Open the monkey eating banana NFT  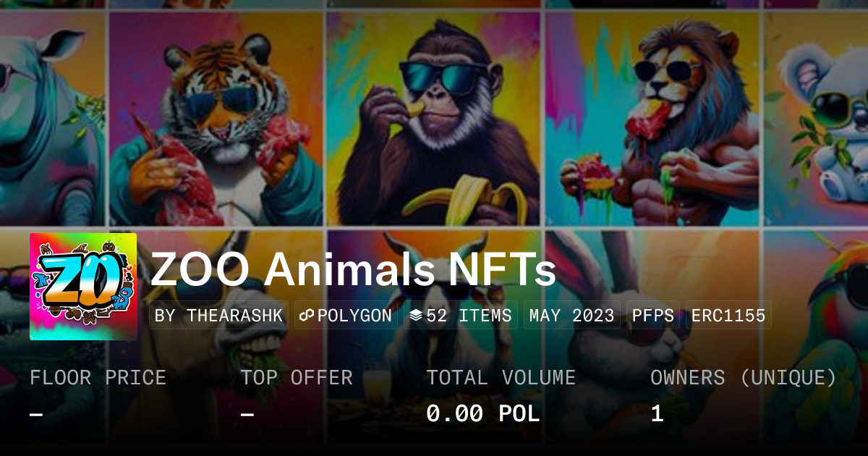tap(433, 119)
